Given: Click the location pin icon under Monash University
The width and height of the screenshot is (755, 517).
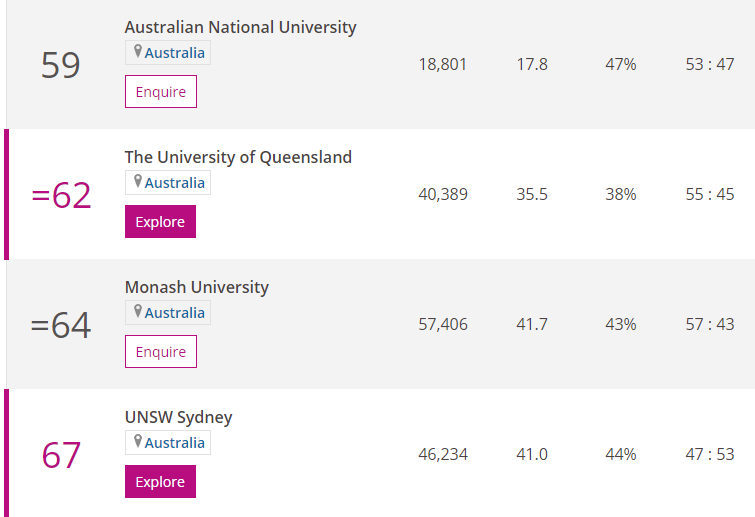Looking at the screenshot, I should (138, 311).
